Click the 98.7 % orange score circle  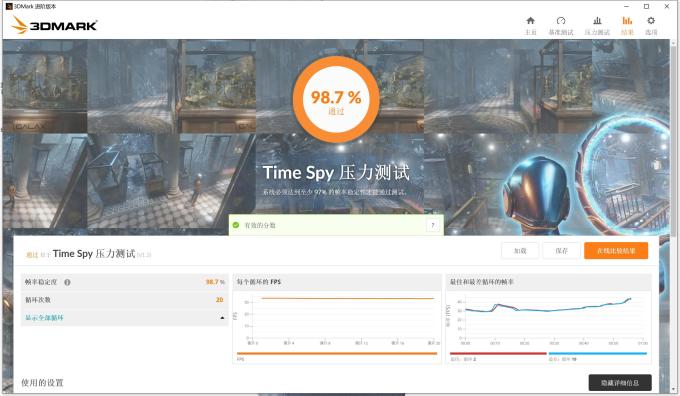tap(336, 99)
